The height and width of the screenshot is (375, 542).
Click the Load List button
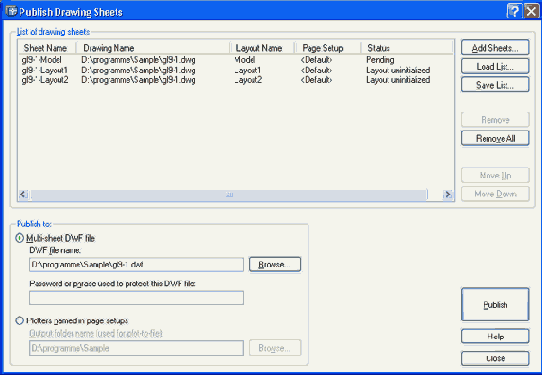tap(495, 66)
